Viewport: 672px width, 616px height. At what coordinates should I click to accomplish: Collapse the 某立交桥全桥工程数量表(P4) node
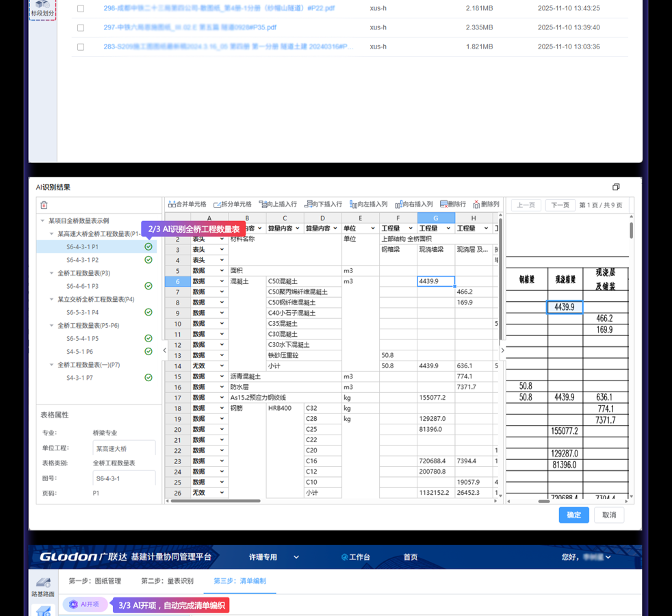point(52,299)
